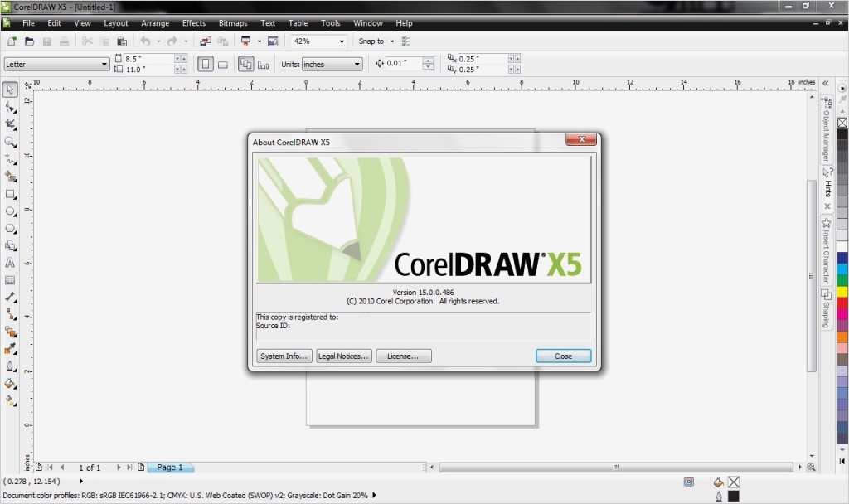This screenshot has height=504, width=849.
Task: Click the Fill tool in the toolbox
Action: 11,384
